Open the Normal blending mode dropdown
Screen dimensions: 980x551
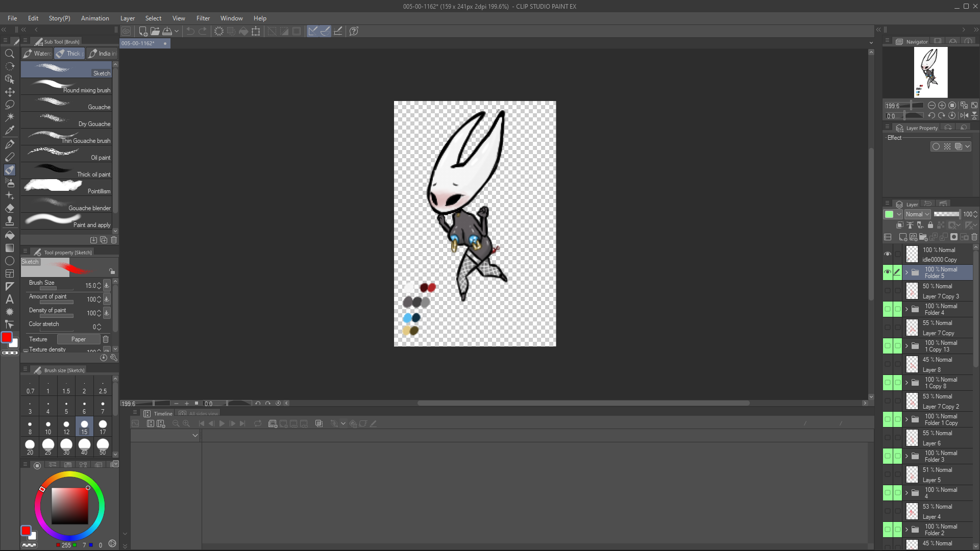pos(917,214)
